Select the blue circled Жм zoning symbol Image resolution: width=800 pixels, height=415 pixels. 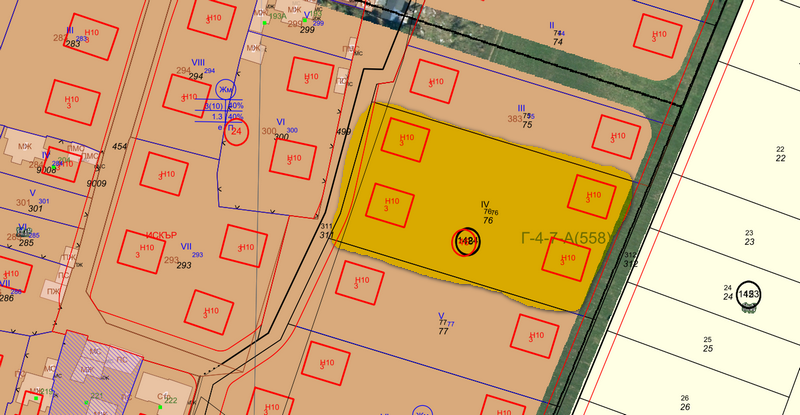pyautogui.click(x=227, y=90)
